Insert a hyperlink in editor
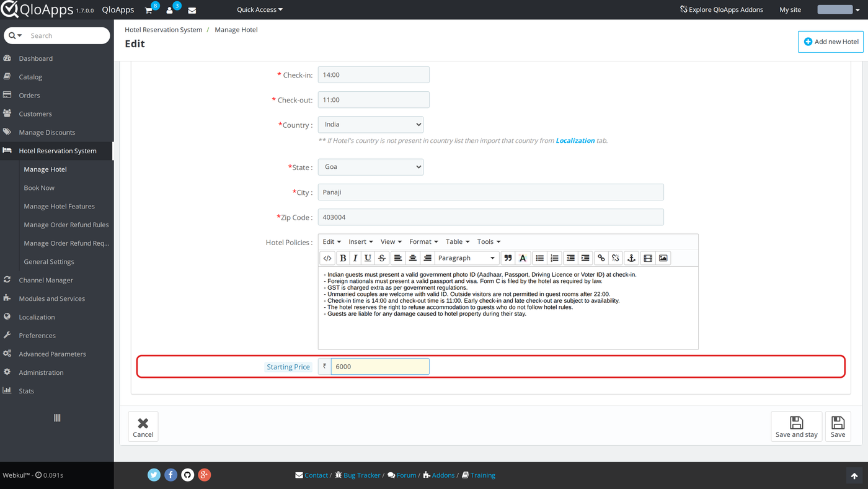 [x=601, y=258]
